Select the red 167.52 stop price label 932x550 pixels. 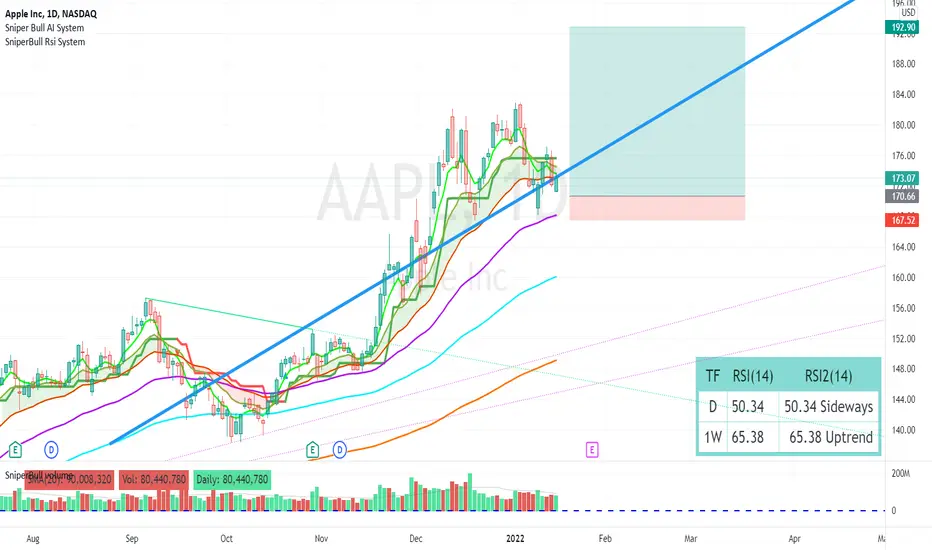coord(902,220)
